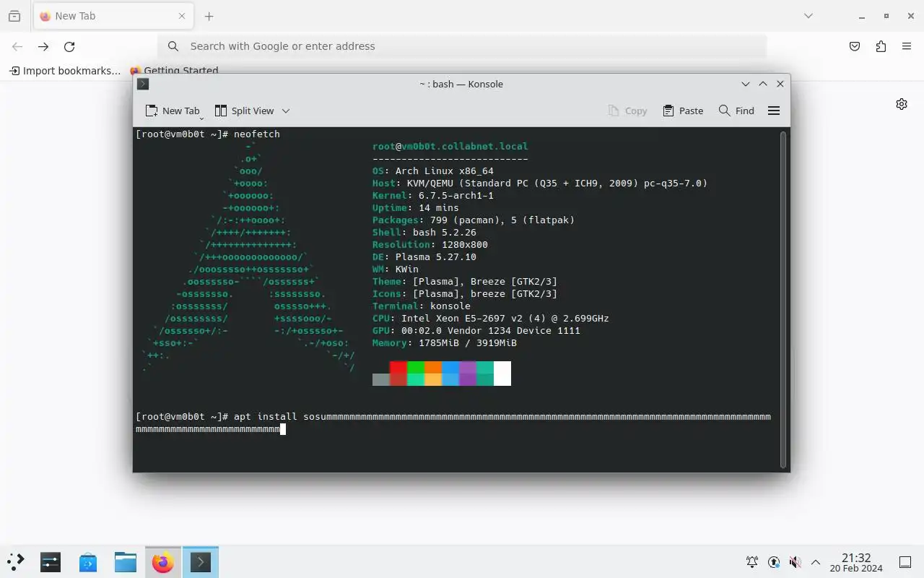Click the DE: Plasma 5.27.10 line
The height and width of the screenshot is (578, 924).
[424, 257]
